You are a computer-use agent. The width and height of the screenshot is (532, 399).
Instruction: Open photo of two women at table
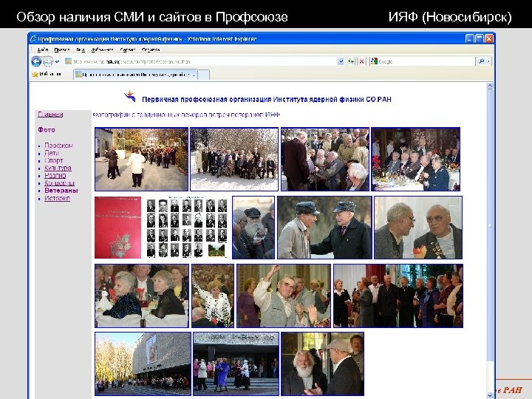[x=141, y=296]
